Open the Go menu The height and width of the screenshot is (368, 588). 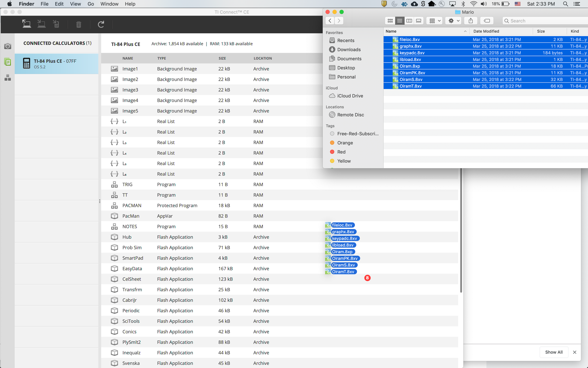(x=90, y=4)
